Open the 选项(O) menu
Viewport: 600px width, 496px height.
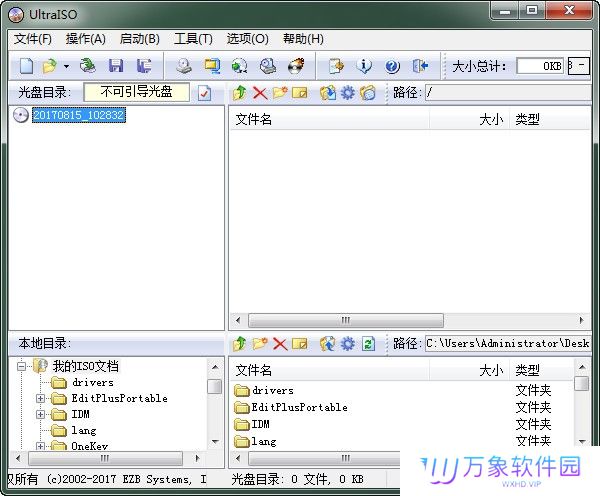click(x=248, y=39)
